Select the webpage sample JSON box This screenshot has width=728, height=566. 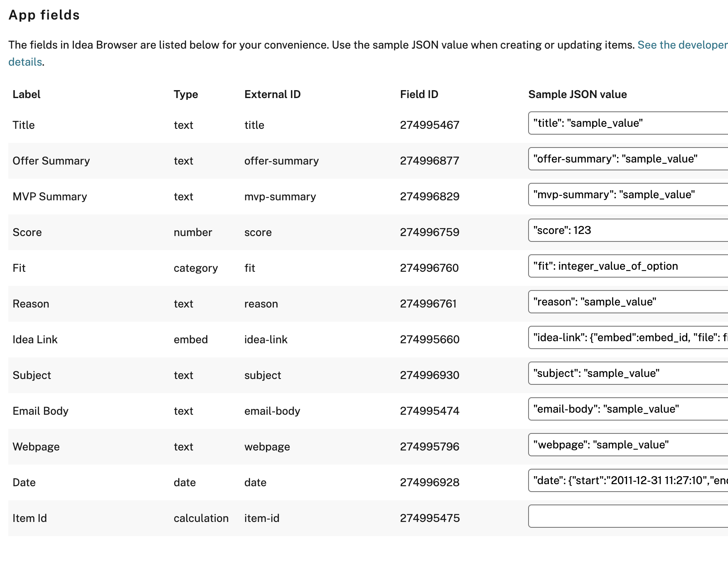pyautogui.click(x=627, y=445)
